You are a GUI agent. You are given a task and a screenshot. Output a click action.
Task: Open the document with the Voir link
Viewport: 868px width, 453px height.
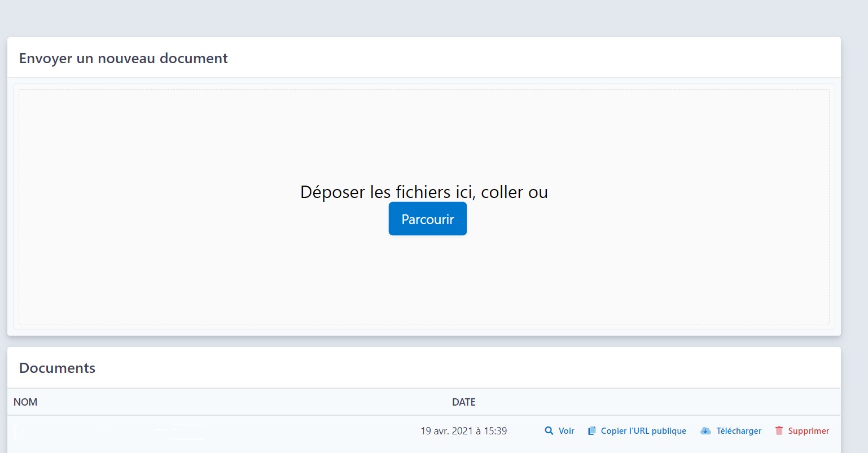(566, 431)
